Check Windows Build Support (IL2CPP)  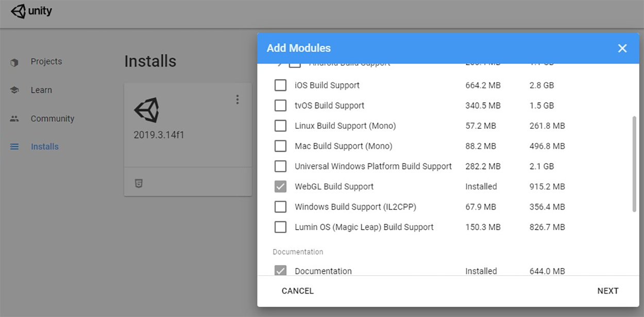coord(280,207)
